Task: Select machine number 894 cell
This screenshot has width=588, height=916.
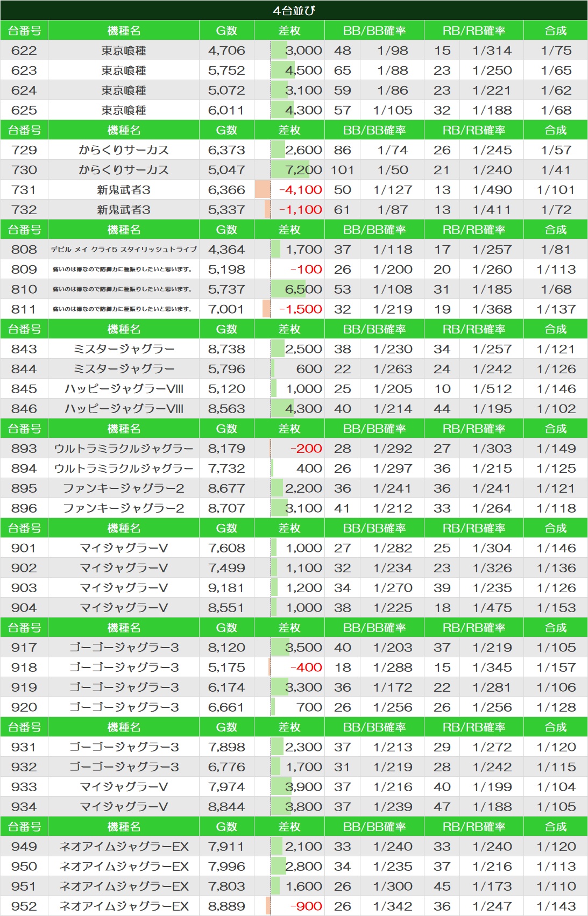Action: point(24,468)
